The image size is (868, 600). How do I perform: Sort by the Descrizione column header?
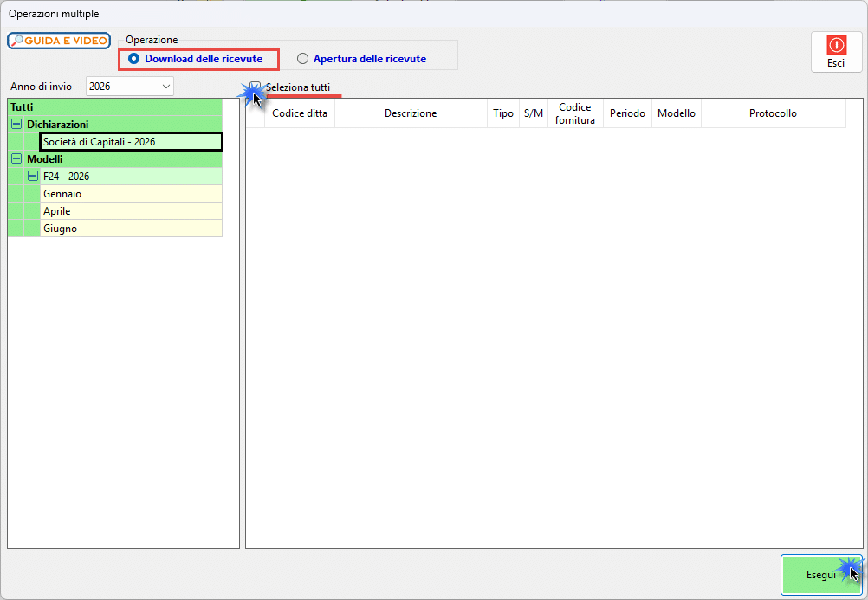[x=411, y=113]
